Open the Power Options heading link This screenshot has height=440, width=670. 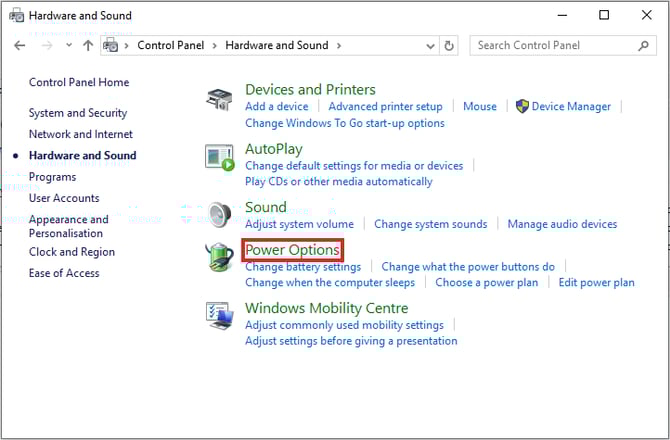[292, 249]
